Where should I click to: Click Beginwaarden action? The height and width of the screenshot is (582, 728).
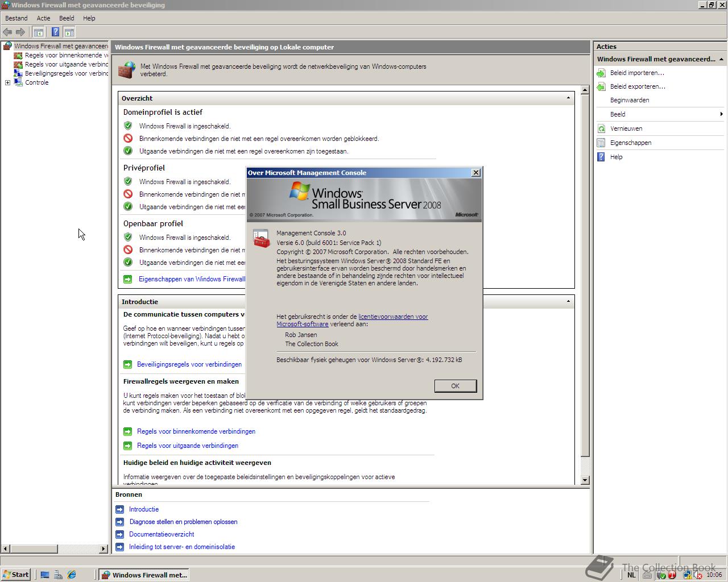point(630,100)
